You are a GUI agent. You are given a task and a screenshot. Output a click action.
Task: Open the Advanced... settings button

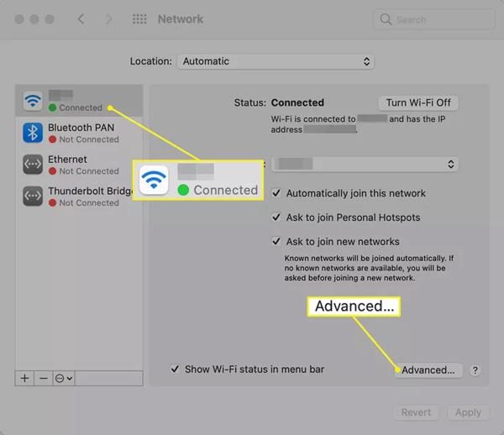tap(428, 370)
